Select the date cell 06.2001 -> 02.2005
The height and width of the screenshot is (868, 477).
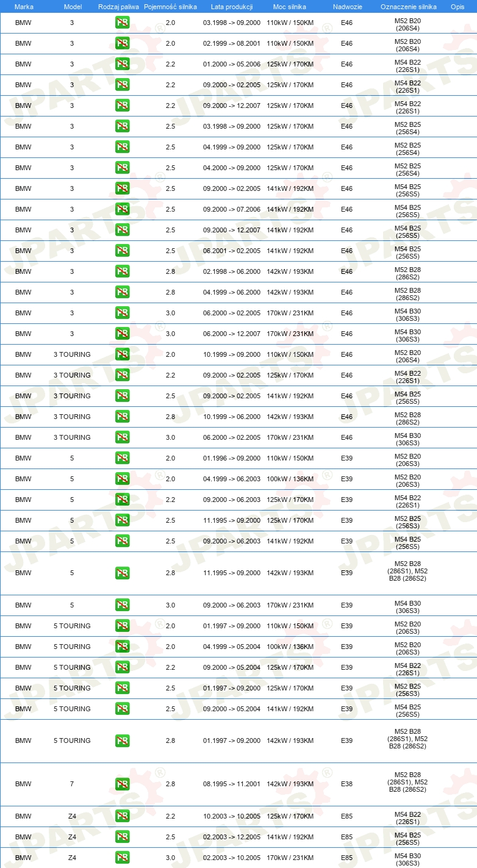[232, 251]
